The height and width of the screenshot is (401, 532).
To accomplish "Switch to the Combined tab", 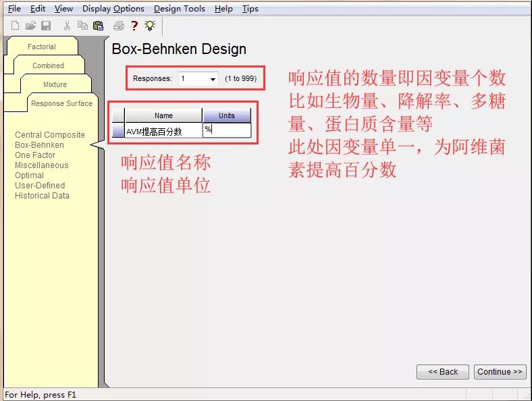I will pyautogui.click(x=48, y=65).
